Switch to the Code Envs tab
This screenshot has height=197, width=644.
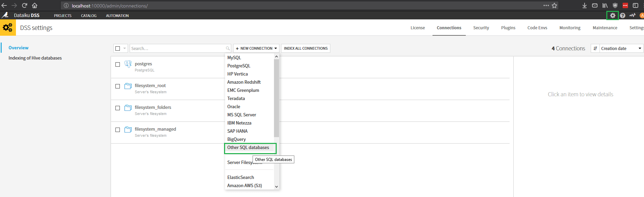pos(537,28)
